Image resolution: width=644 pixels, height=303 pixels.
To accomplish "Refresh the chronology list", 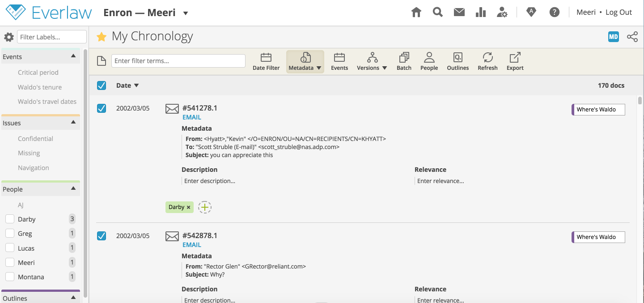I will click(x=487, y=62).
